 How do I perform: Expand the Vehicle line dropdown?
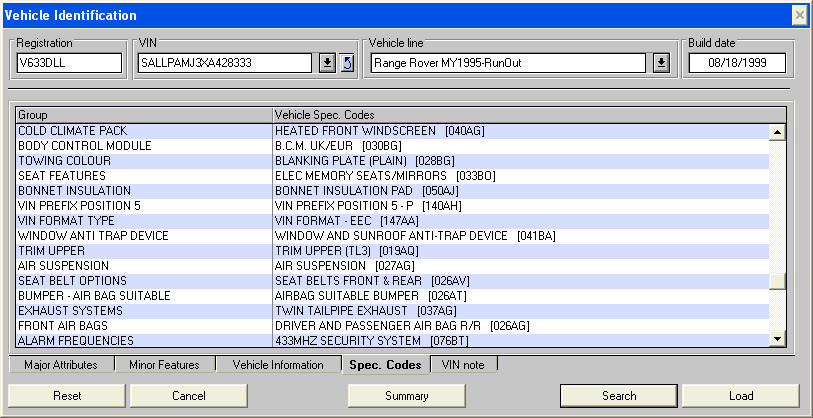(661, 63)
